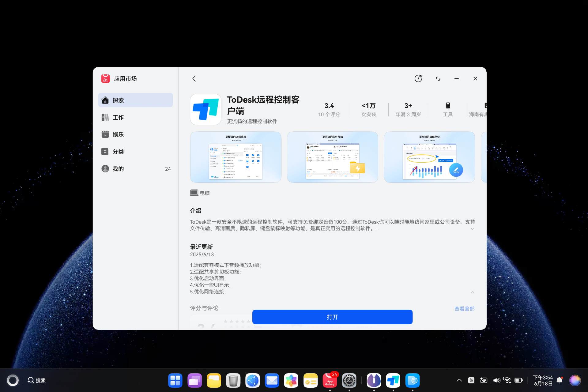Click the trash bin dock icon
Image resolution: width=588 pixels, height=392 pixels.
coord(233,380)
